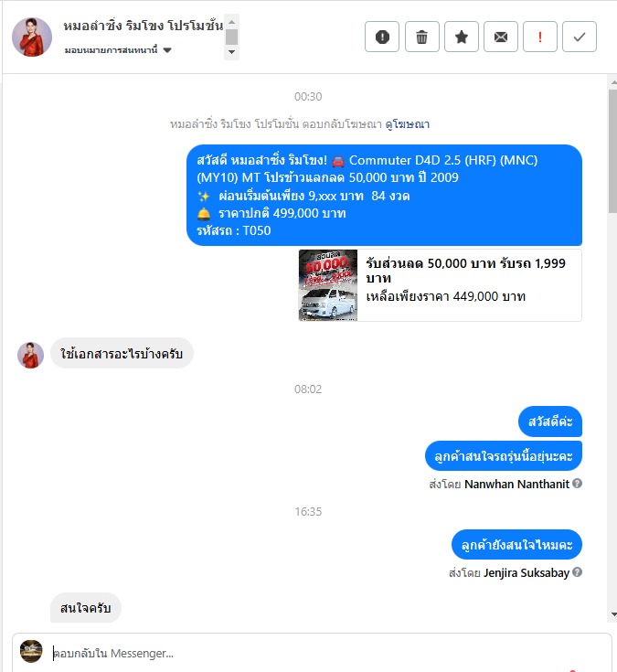Click info icon beside Jenjira Suksabay
The width and height of the screenshot is (617, 672).
point(577,572)
